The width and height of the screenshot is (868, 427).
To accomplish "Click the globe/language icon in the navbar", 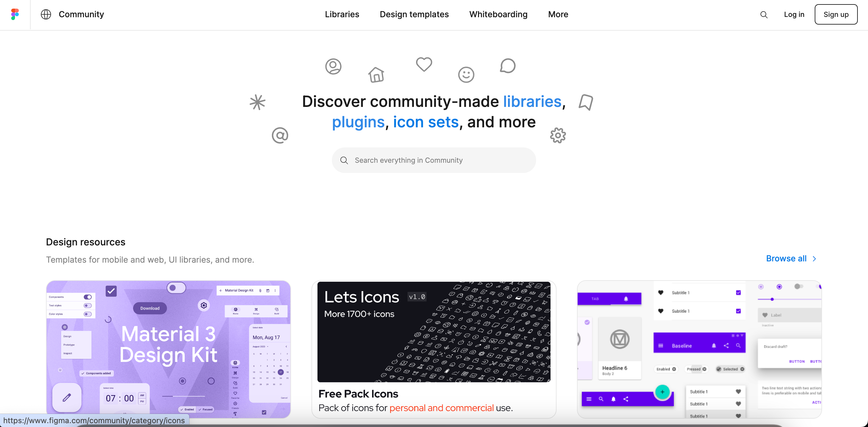I will (x=45, y=15).
